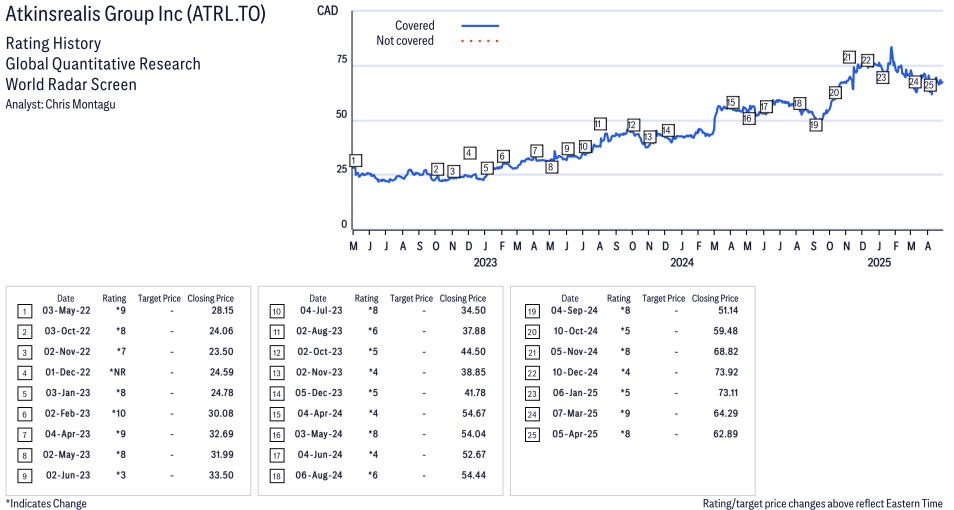954x510 pixels.
Task: Click Global Quantitative Research text
Action: 103,64
